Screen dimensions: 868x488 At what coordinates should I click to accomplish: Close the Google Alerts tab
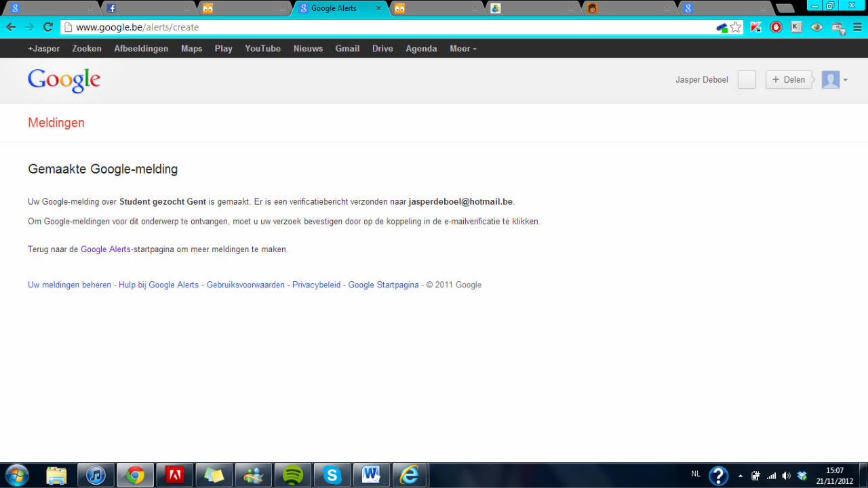[x=378, y=9]
